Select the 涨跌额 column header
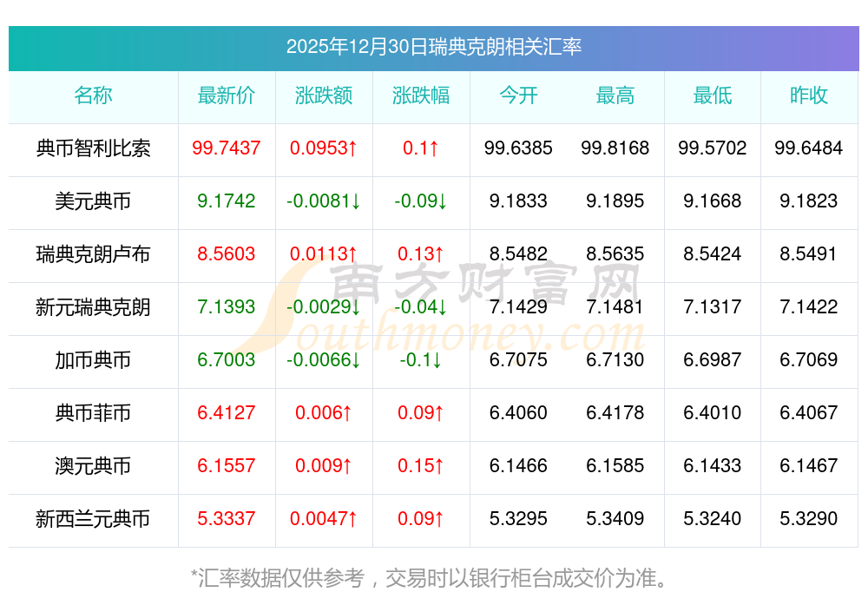Screen dimensions: 868x605 click(324, 95)
